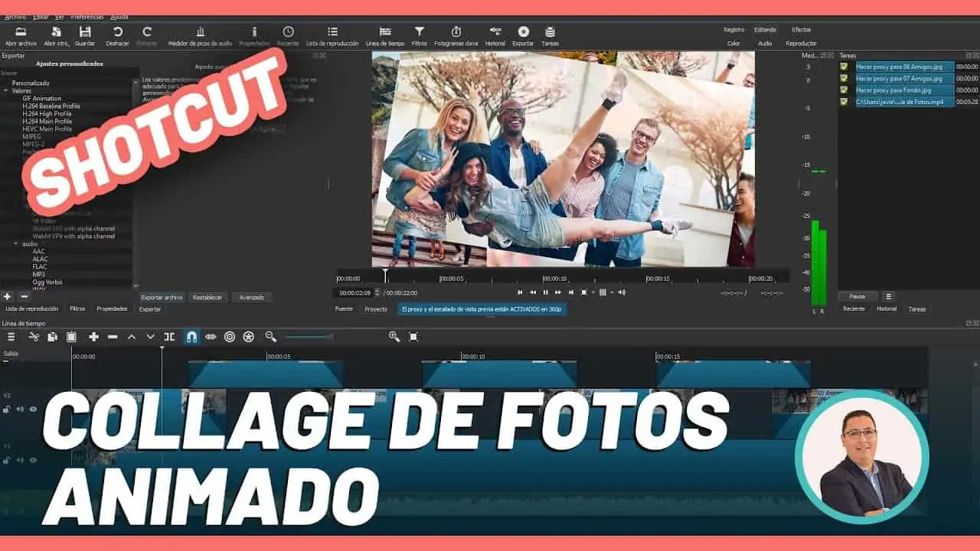This screenshot has width=980, height=551.
Task: Open the Historial toolbar icon
Action: [x=495, y=32]
